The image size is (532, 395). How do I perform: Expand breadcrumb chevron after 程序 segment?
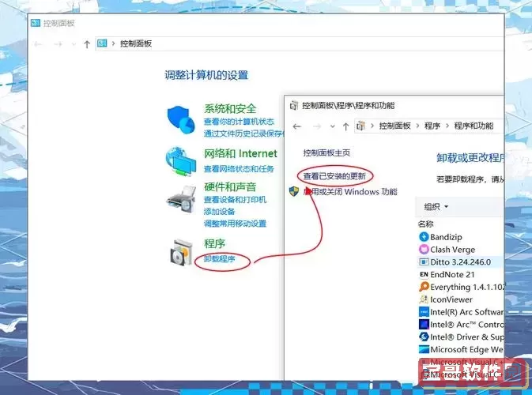[447, 126]
